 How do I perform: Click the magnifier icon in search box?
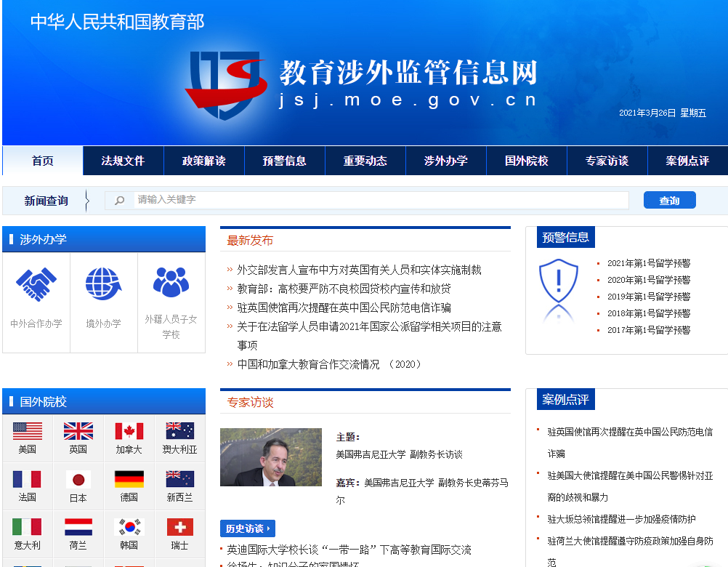click(x=120, y=200)
